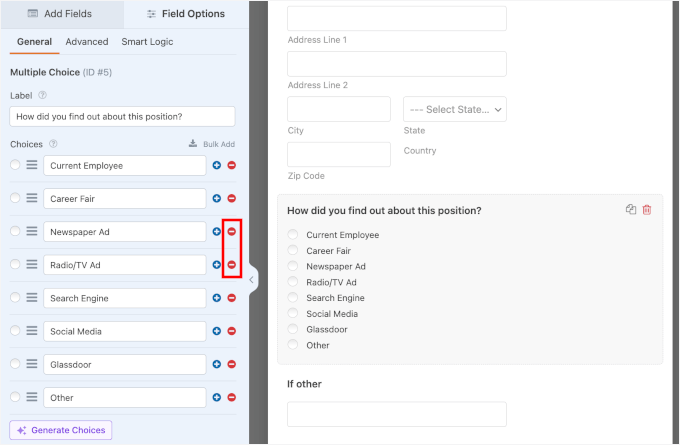Click the Generate Choices button
The width and height of the screenshot is (680, 445).
pyautogui.click(x=60, y=430)
